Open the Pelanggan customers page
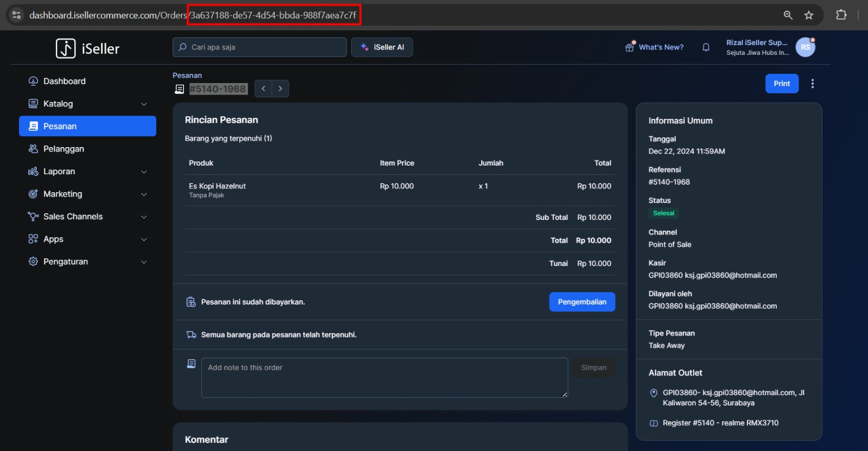 tap(63, 149)
